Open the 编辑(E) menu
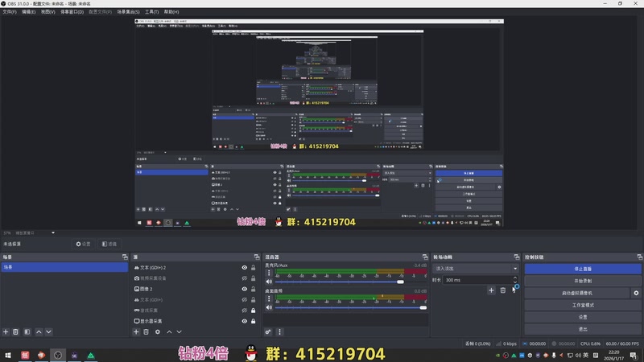644x362 pixels. tap(28, 12)
